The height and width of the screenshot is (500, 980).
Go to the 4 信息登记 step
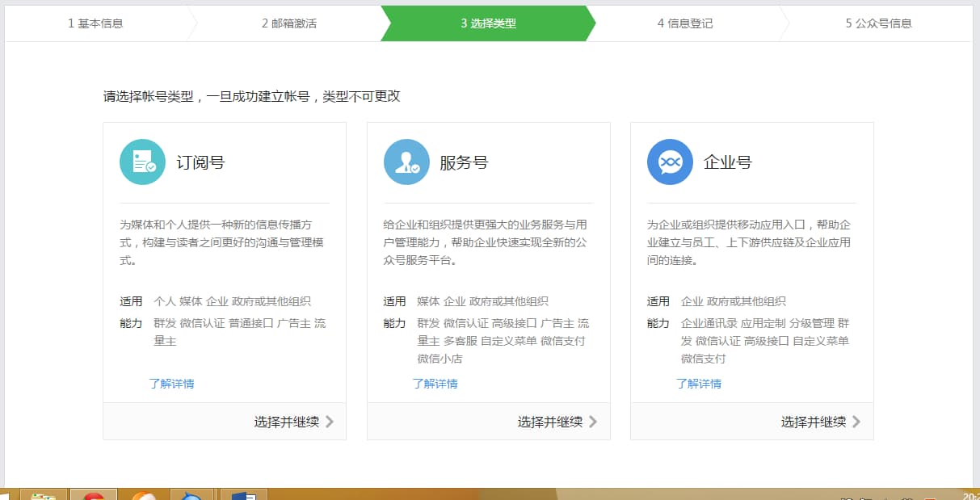pos(683,23)
